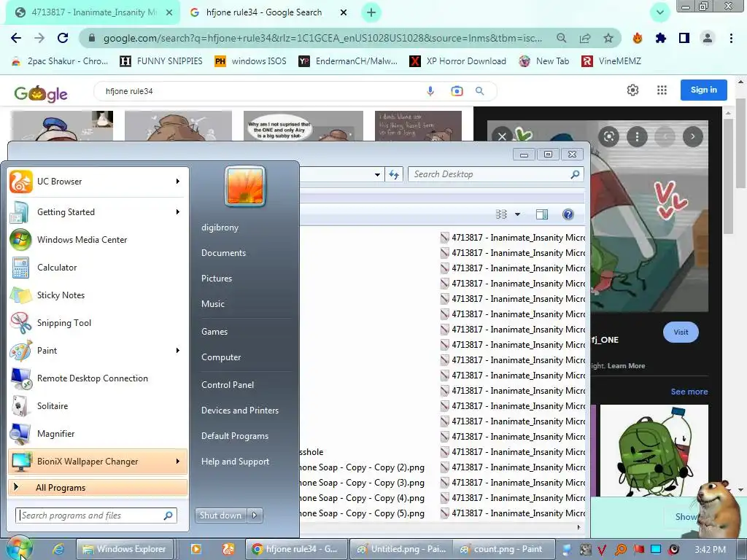This screenshot has height=560, width=747.
Task: Open Devices and Printers
Action: point(240,411)
